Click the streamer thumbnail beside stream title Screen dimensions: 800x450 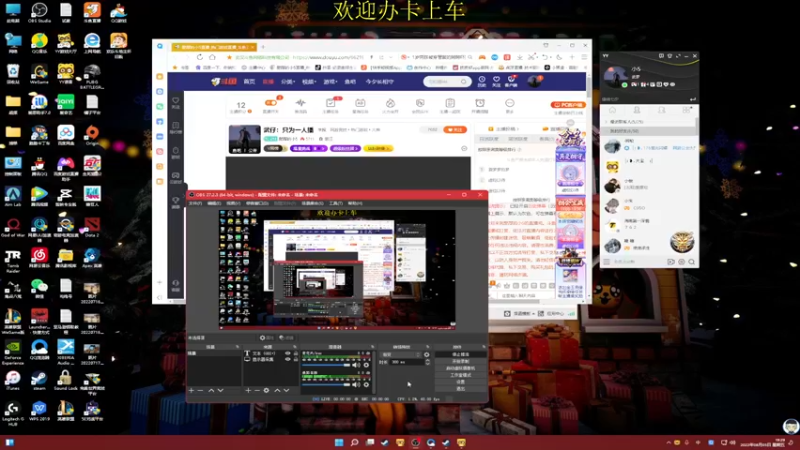[x=244, y=139]
